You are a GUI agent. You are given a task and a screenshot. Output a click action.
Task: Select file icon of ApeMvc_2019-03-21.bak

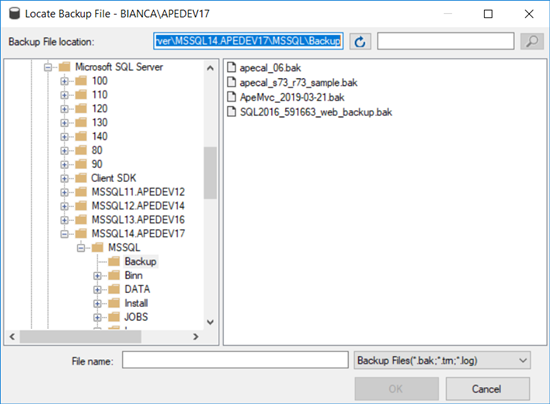tap(232, 97)
